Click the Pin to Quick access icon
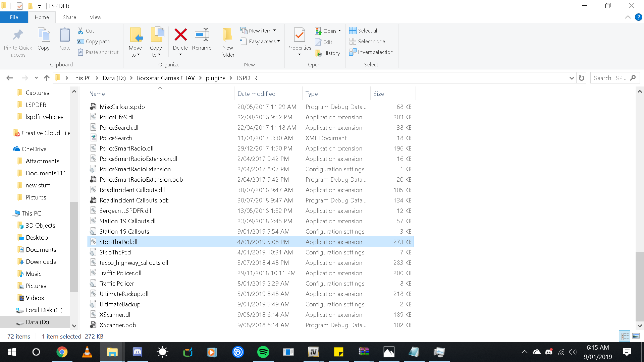Image resolution: width=644 pixels, height=362 pixels. point(18,35)
